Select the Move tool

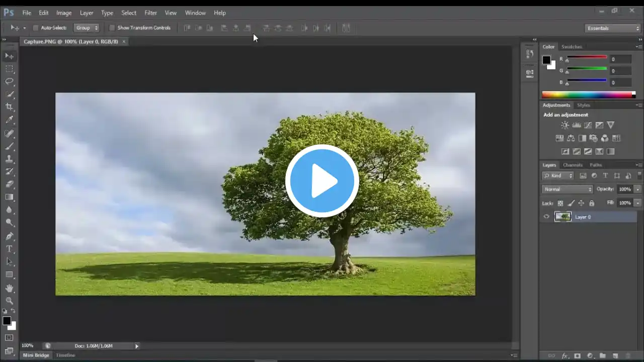tap(9, 56)
